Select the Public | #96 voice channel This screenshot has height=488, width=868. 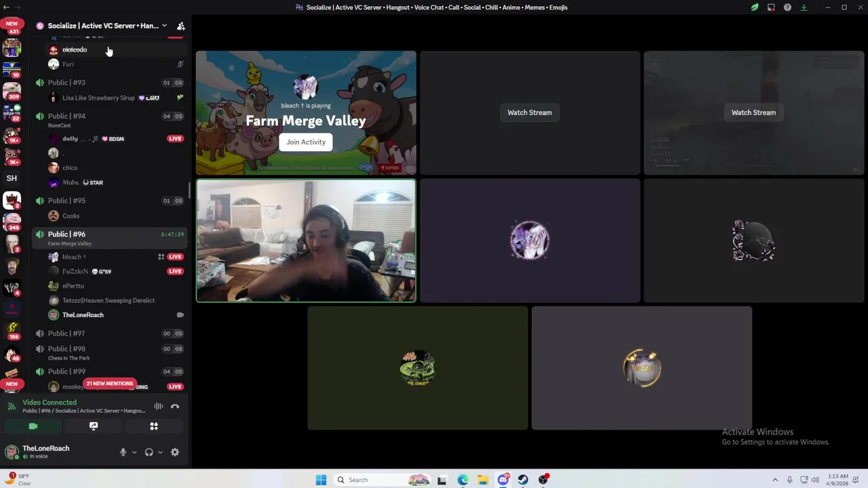(109, 237)
